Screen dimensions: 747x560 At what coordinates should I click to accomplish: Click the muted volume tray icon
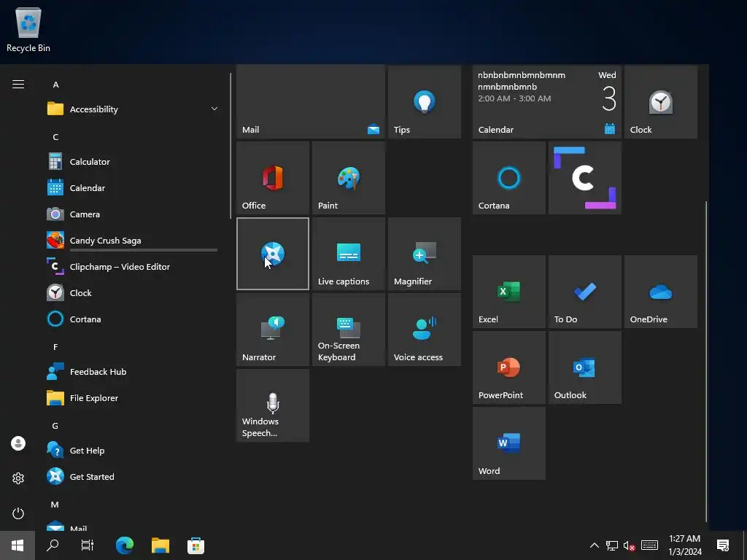click(x=630, y=545)
